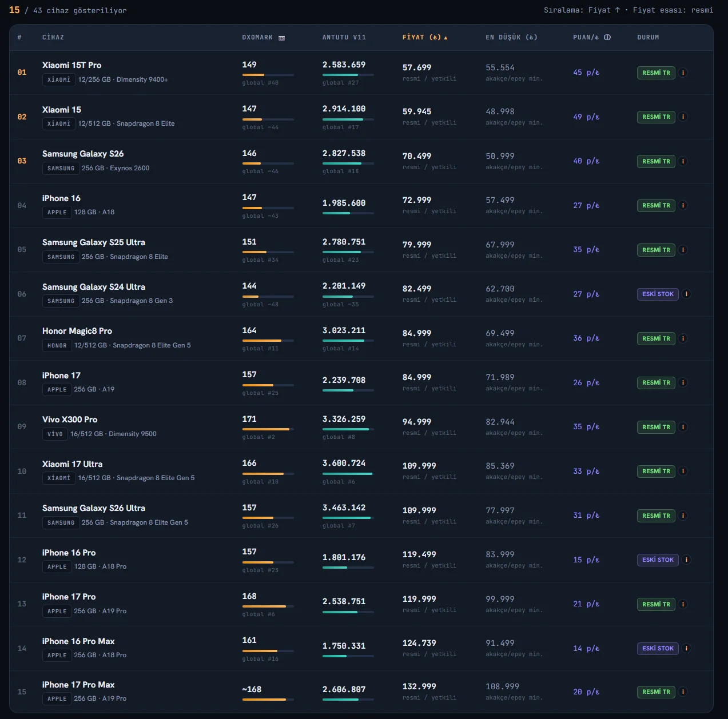728x719 pixels.
Task: Click price '94.999' for Vivo X300 Pro
Action: pyautogui.click(x=417, y=422)
